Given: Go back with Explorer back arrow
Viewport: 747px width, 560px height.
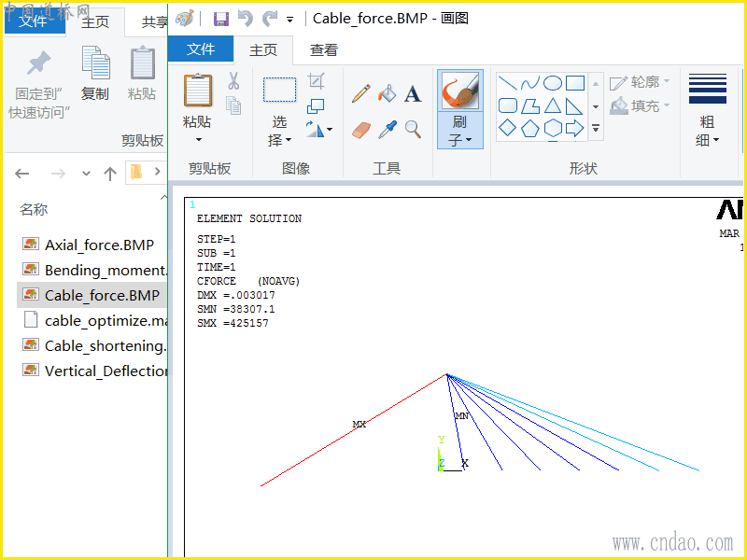Looking at the screenshot, I should tap(21, 174).
